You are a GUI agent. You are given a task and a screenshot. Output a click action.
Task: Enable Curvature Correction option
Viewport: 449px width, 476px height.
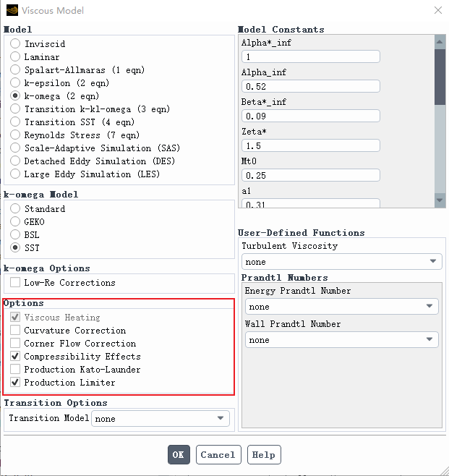click(15, 331)
